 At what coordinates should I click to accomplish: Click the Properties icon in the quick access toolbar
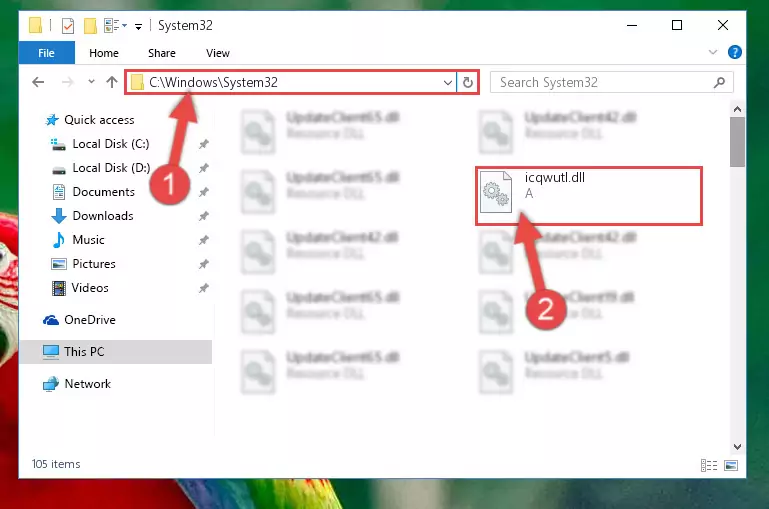tap(68, 25)
